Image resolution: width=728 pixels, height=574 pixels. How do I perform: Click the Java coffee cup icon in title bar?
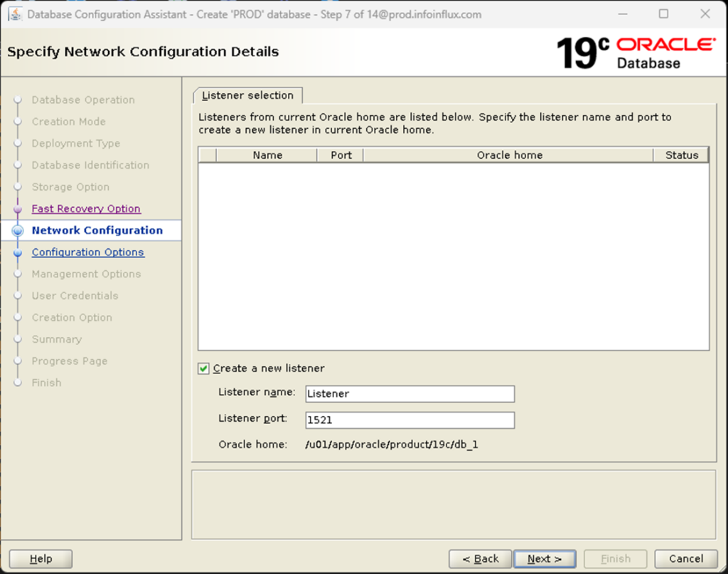(x=16, y=14)
